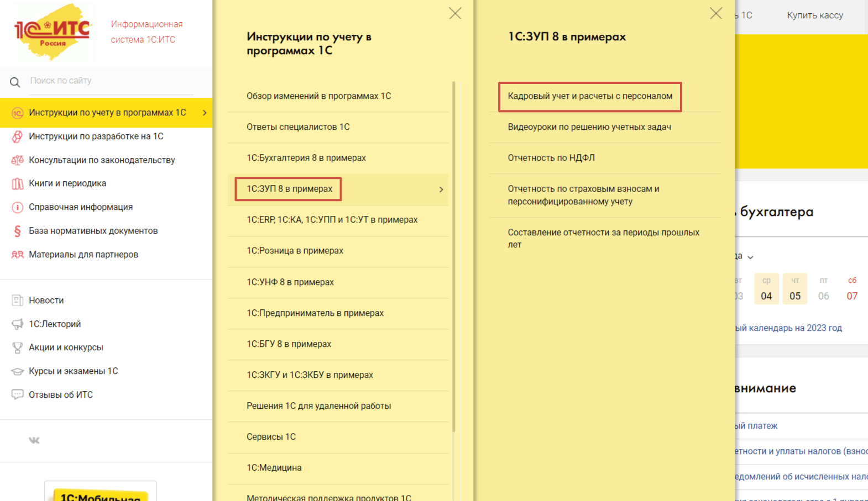
Task: Open Курсы и экзамены 1С
Action: [74, 371]
